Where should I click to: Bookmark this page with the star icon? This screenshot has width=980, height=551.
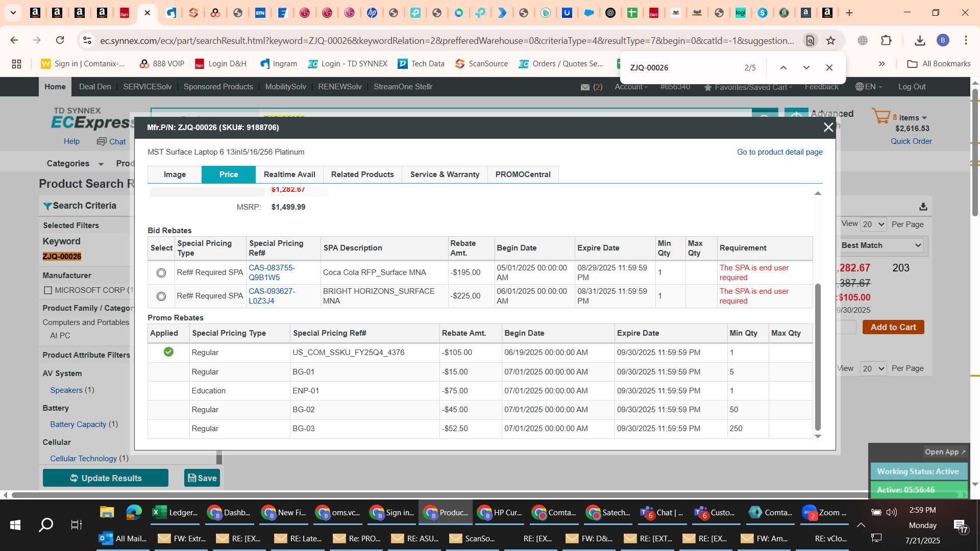tap(831, 40)
